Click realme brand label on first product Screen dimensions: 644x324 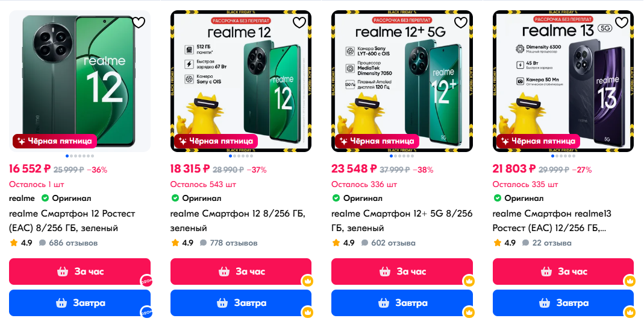coord(22,198)
